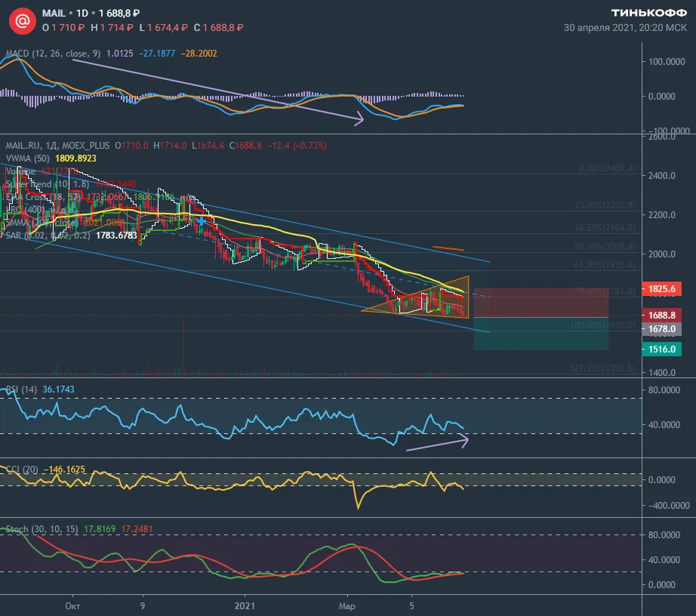Viewport: 696px width, 616px height.
Task: Click the red MAIL ticker logo icon
Action: (23, 20)
